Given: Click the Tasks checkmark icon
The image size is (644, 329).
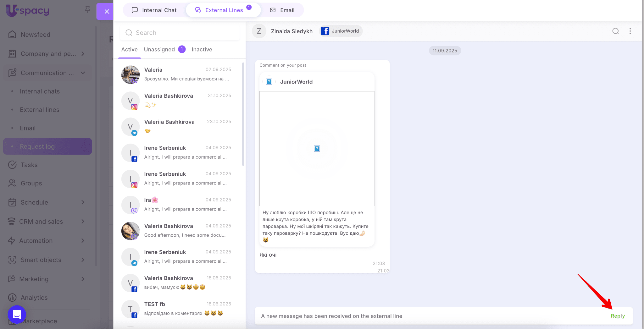Looking at the screenshot, I should pyautogui.click(x=12, y=165).
